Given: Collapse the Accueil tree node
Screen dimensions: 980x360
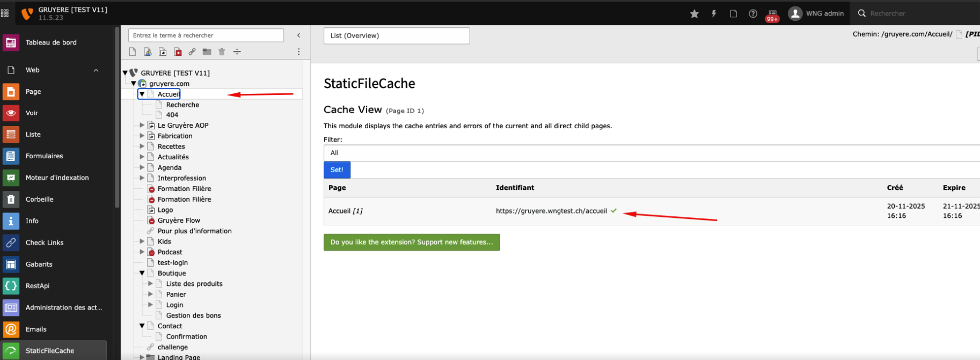Looking at the screenshot, I should (x=142, y=94).
